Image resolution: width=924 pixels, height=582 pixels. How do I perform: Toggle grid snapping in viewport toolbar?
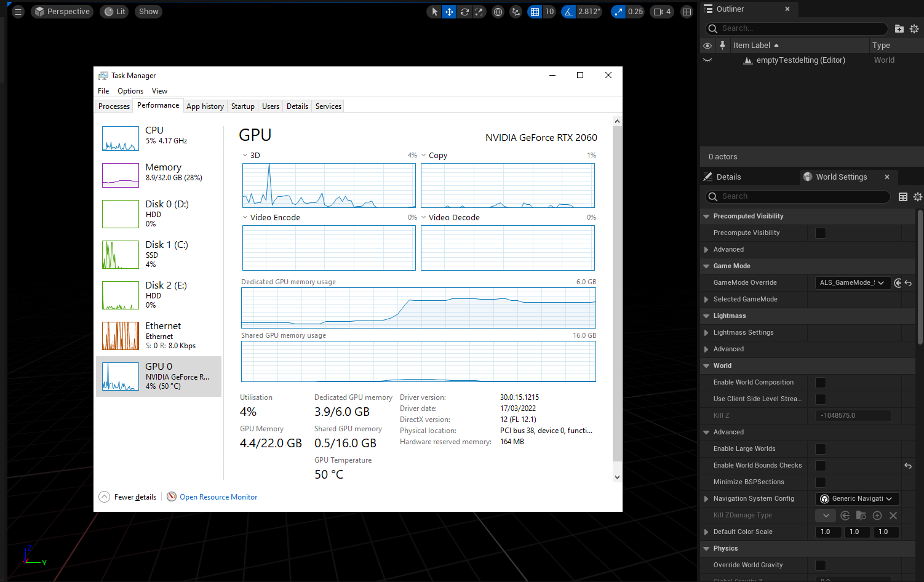[535, 12]
